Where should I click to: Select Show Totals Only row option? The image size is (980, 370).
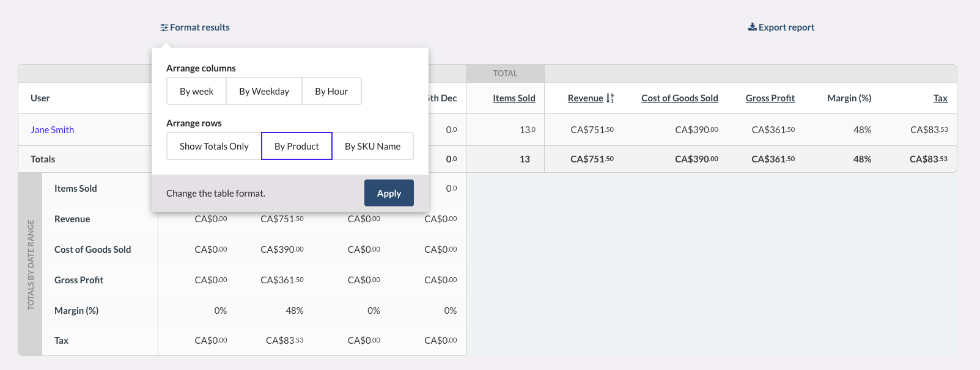click(x=214, y=146)
